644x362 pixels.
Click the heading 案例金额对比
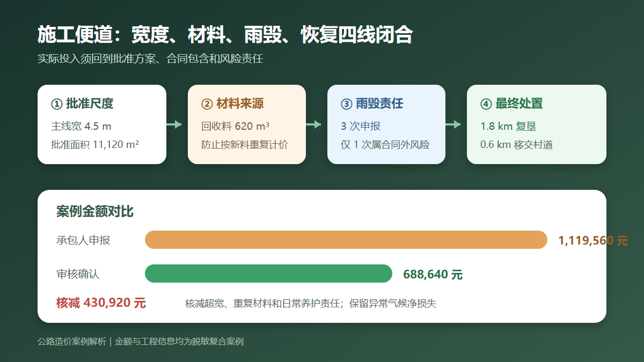pyautogui.click(x=95, y=211)
